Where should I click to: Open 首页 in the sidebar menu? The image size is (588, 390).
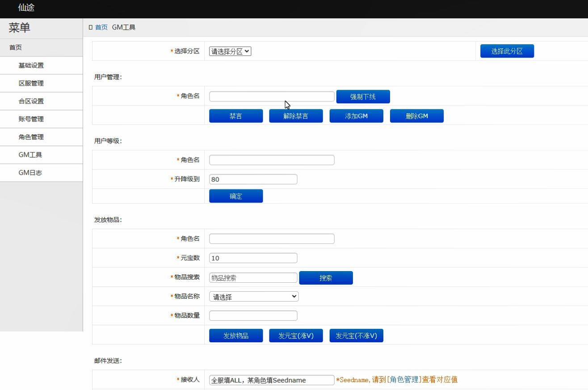click(x=41, y=47)
